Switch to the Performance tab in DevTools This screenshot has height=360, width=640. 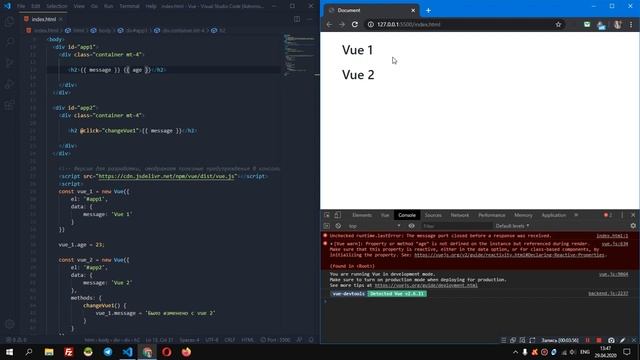pyautogui.click(x=491, y=215)
